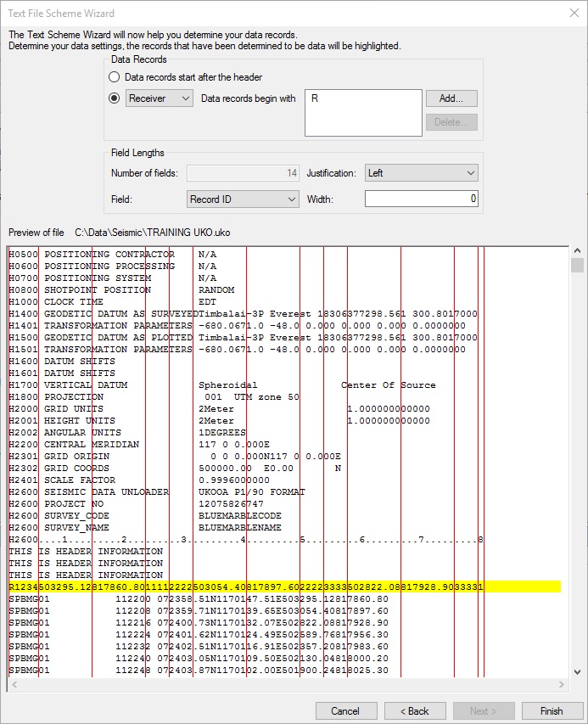Close the Text File Scheme Wizard window
The width and height of the screenshot is (588, 724).
[x=574, y=13]
